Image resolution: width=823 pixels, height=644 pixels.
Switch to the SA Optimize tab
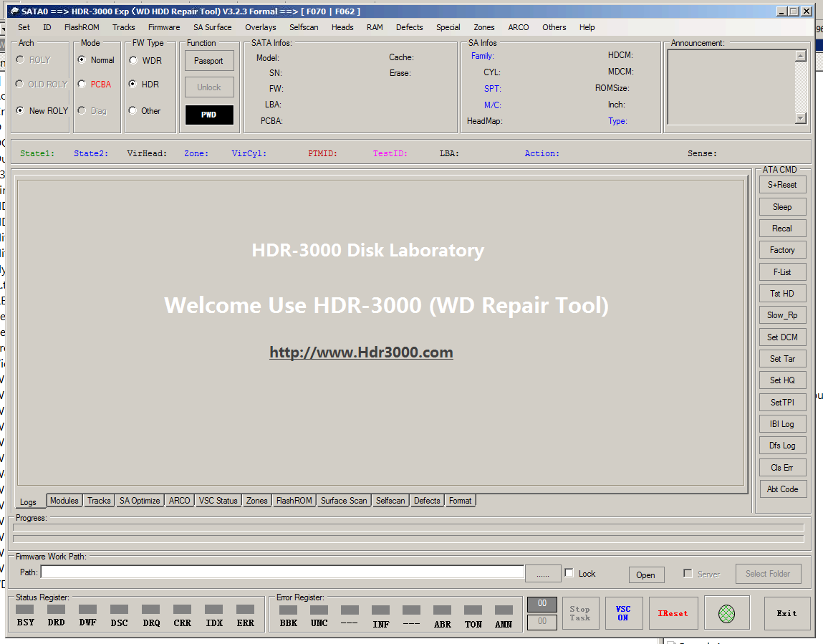140,501
